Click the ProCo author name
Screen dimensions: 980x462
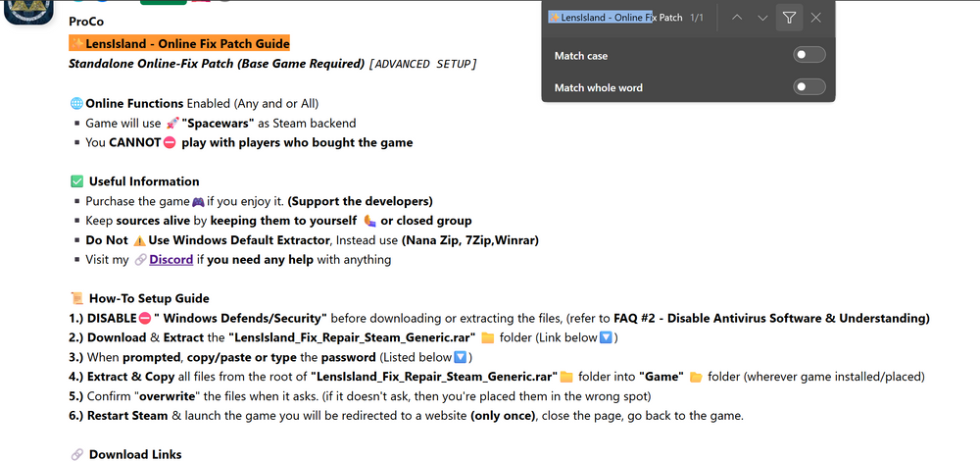tap(86, 22)
